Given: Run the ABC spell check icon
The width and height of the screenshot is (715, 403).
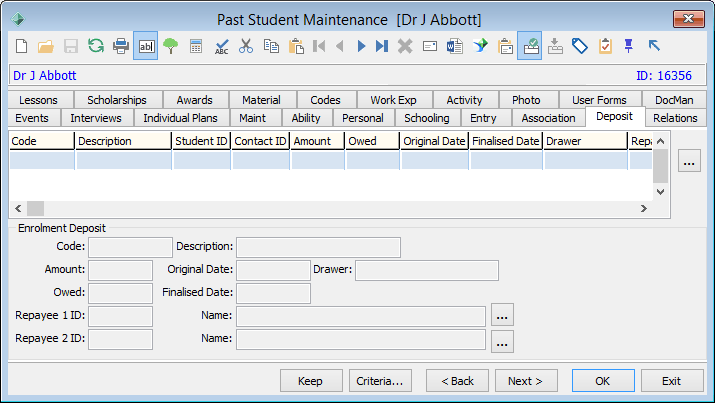Looking at the screenshot, I should (x=222, y=46).
